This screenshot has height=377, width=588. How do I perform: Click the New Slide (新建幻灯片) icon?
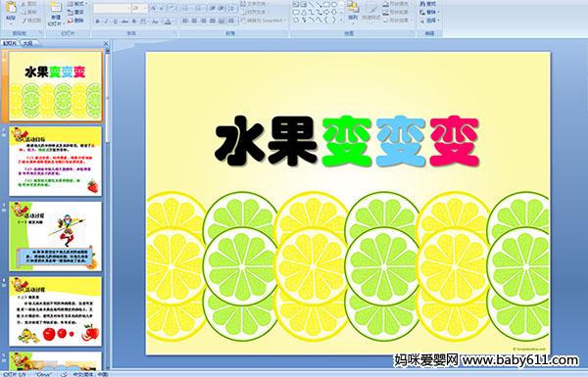tap(56, 8)
